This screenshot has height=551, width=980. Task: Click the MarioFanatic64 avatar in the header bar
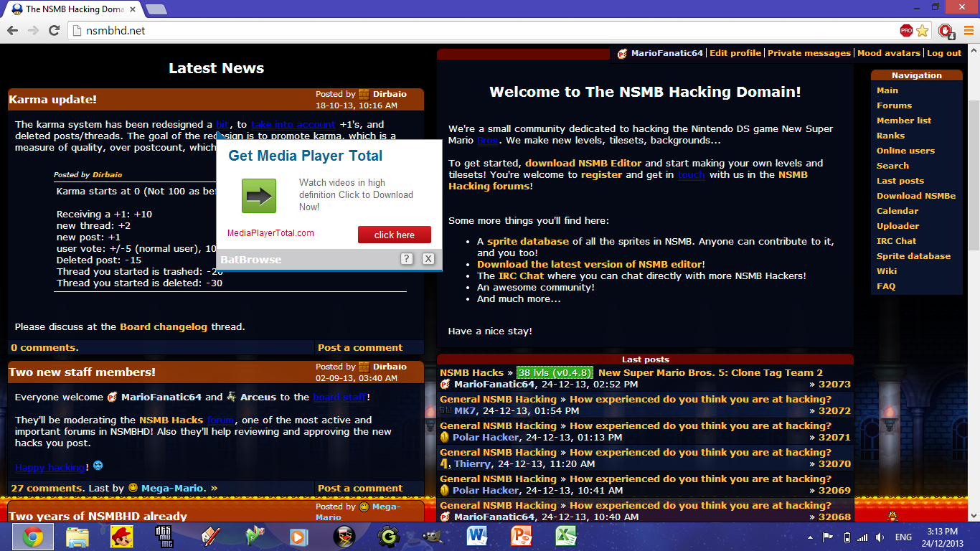pyautogui.click(x=623, y=53)
